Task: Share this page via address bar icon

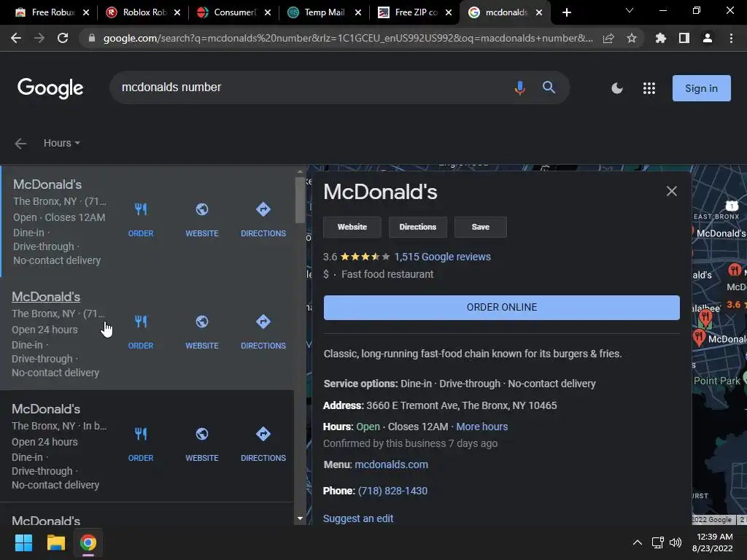Action: click(x=608, y=38)
